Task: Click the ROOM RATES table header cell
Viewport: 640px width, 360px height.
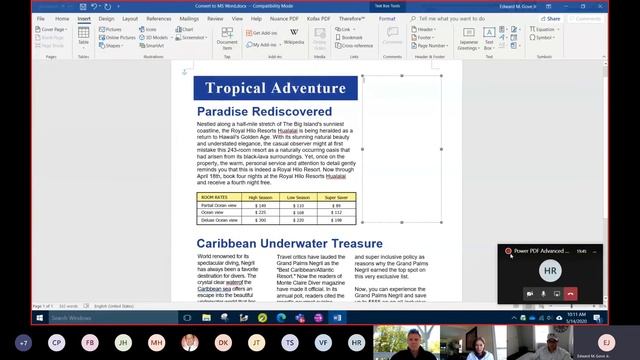Action: [219, 197]
